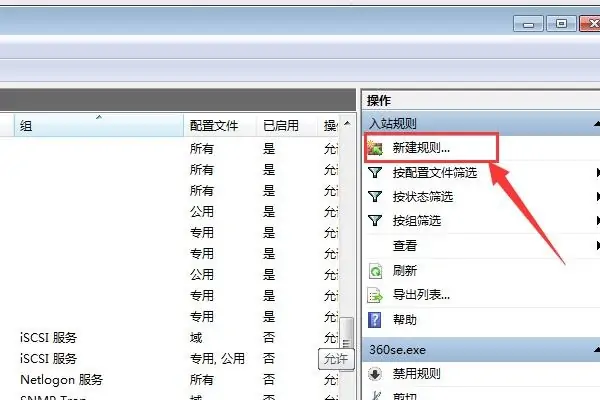Viewport: 600px width, 400px height.
Task: Select the Netlogon 服务 rule row
Action: [170, 380]
